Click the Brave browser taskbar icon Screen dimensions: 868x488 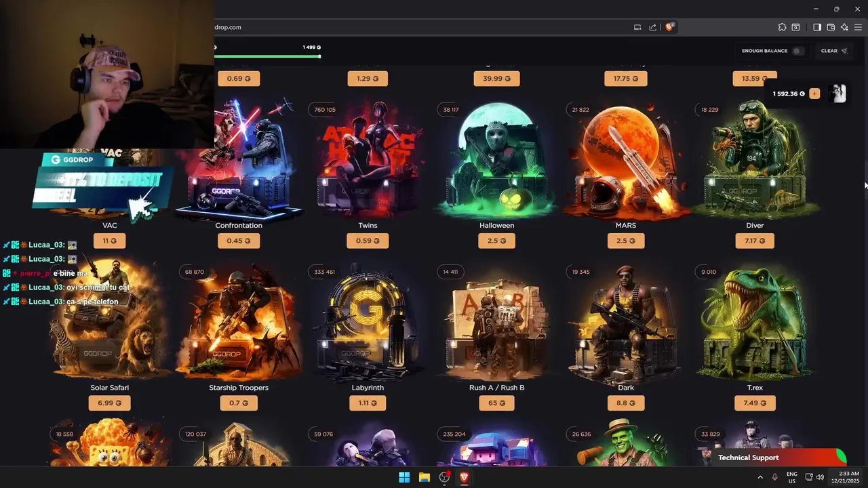click(465, 477)
